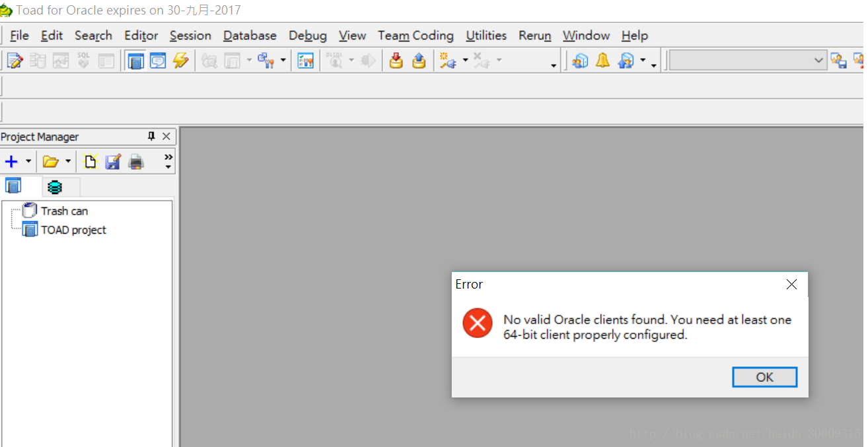
Task: Switch to the projects view tab in Project Manager
Action: pyautogui.click(x=13, y=186)
